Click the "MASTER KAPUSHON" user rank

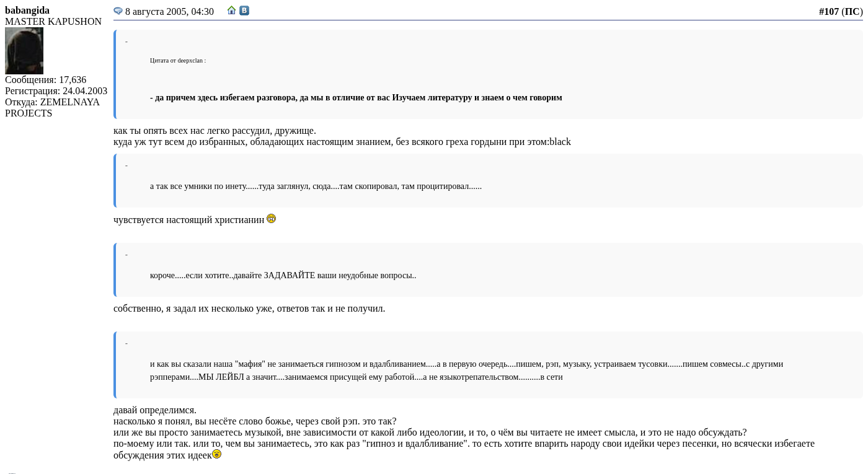coord(53,22)
